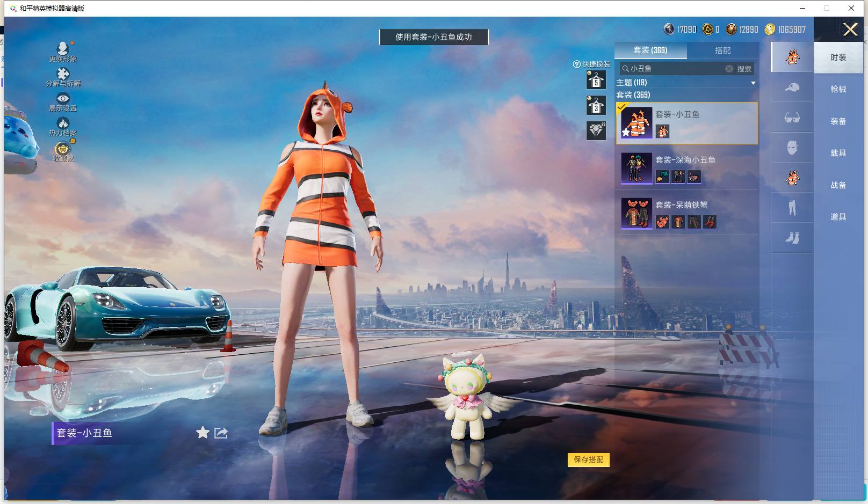Open the 道具 items tab
The image size is (868, 504).
[838, 217]
